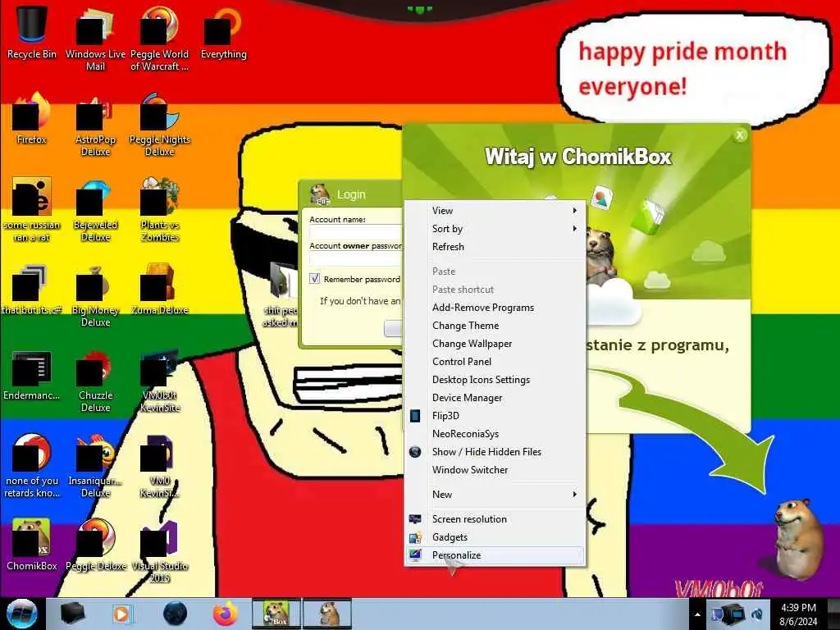Select Show / Hide Hidden Files
The image size is (840, 630).
[495, 452]
